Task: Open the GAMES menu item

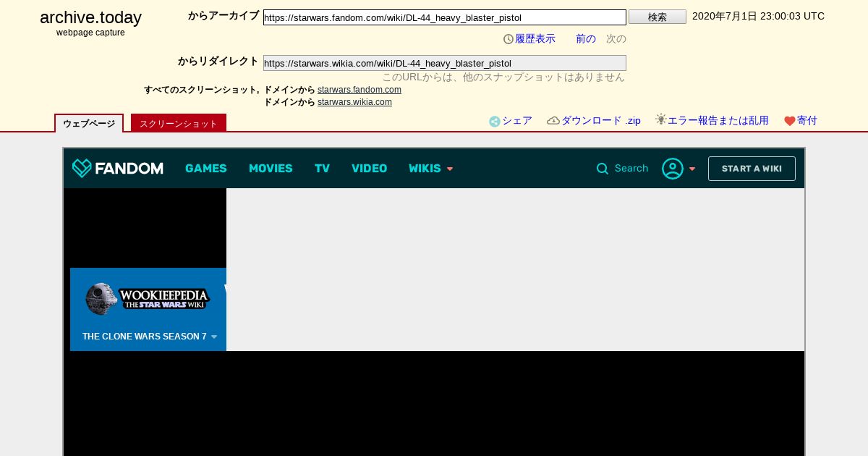Action: 206,169
